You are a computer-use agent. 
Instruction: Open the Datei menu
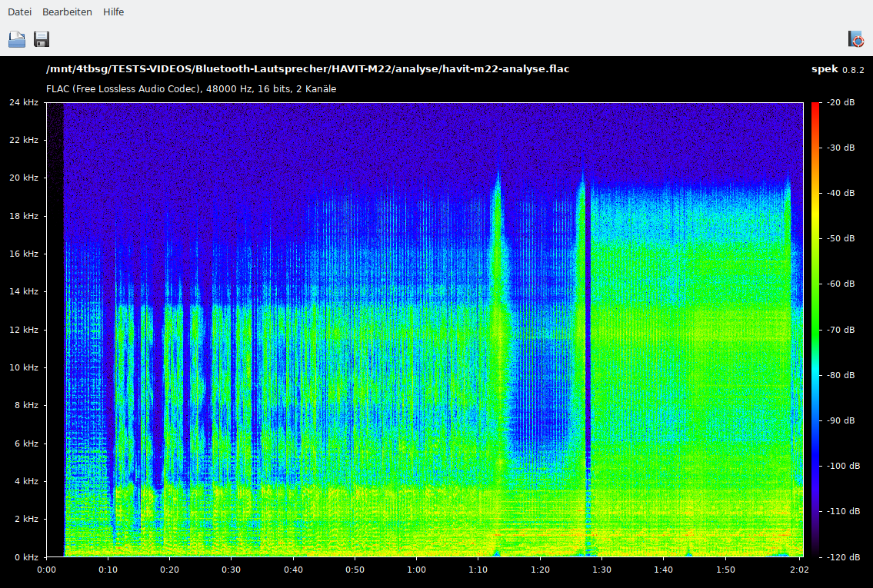[19, 12]
